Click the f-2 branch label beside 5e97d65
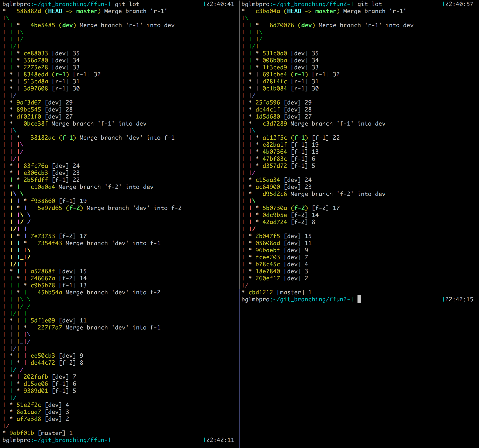Viewport: 479px width, 448px height. click(74, 208)
